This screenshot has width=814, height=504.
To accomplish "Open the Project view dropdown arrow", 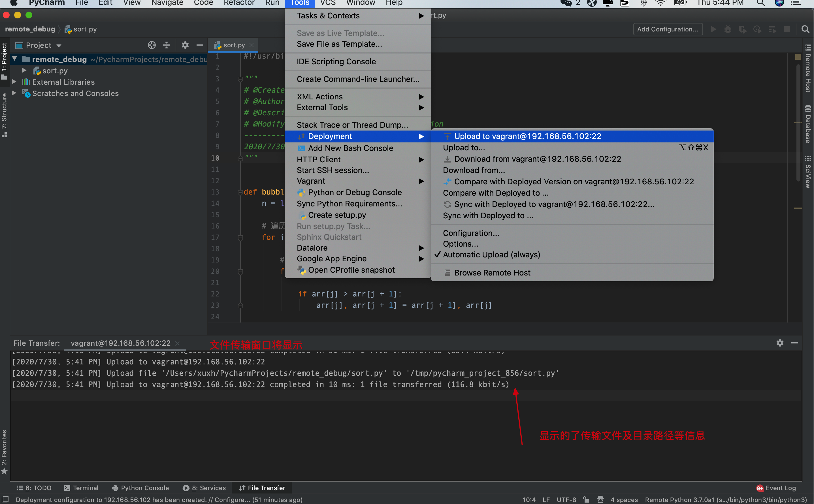I will pyautogui.click(x=59, y=45).
